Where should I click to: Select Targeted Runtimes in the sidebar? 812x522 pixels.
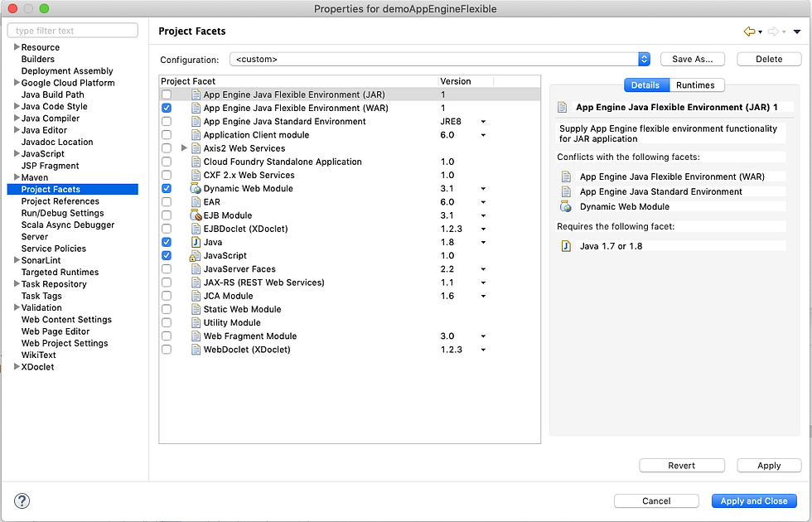pyautogui.click(x=60, y=272)
